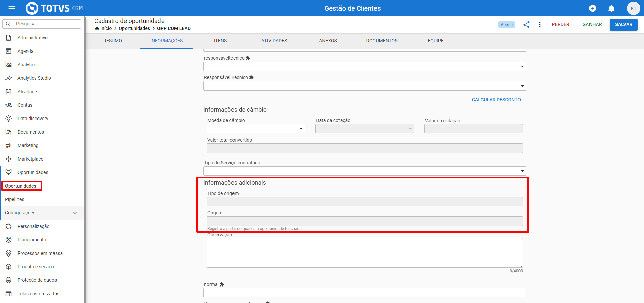Click the add plus circle icon
644x303 pixels.
[x=593, y=8]
